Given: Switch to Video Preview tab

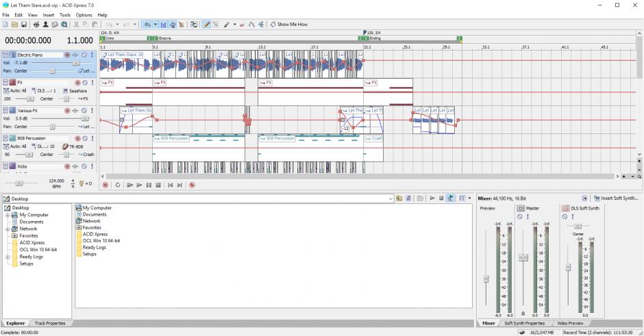Looking at the screenshot, I should (x=570, y=323).
